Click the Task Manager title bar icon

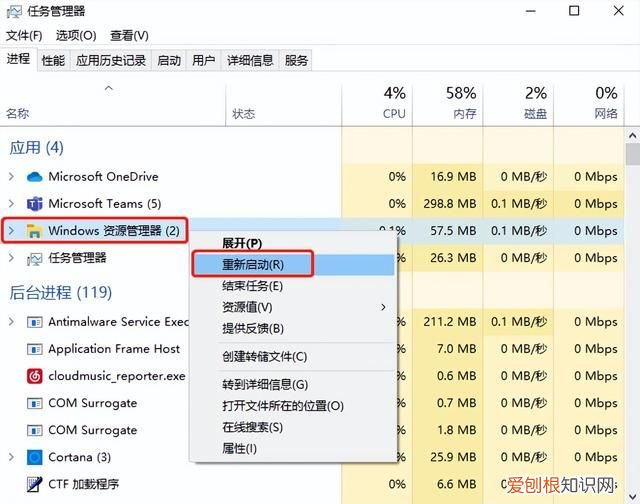14,11
